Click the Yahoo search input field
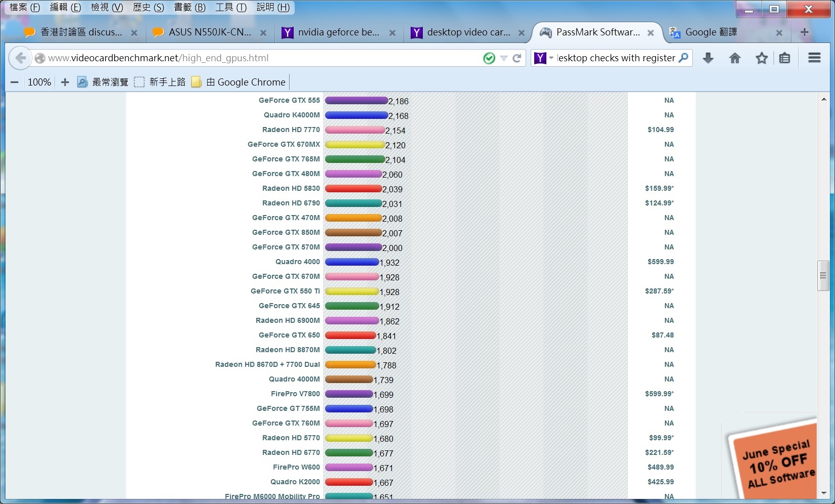Image resolution: width=835 pixels, height=504 pixels. [616, 58]
